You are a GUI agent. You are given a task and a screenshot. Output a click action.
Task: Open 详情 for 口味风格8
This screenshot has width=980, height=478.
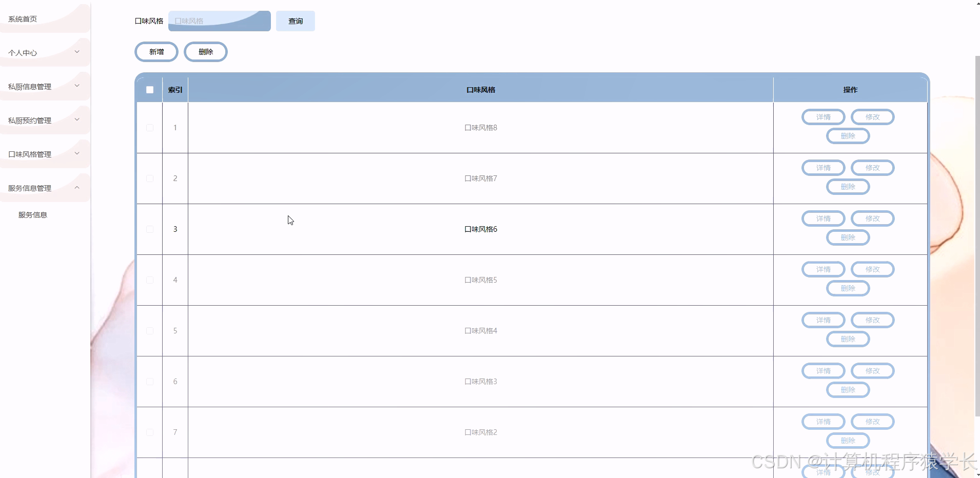pos(824,117)
